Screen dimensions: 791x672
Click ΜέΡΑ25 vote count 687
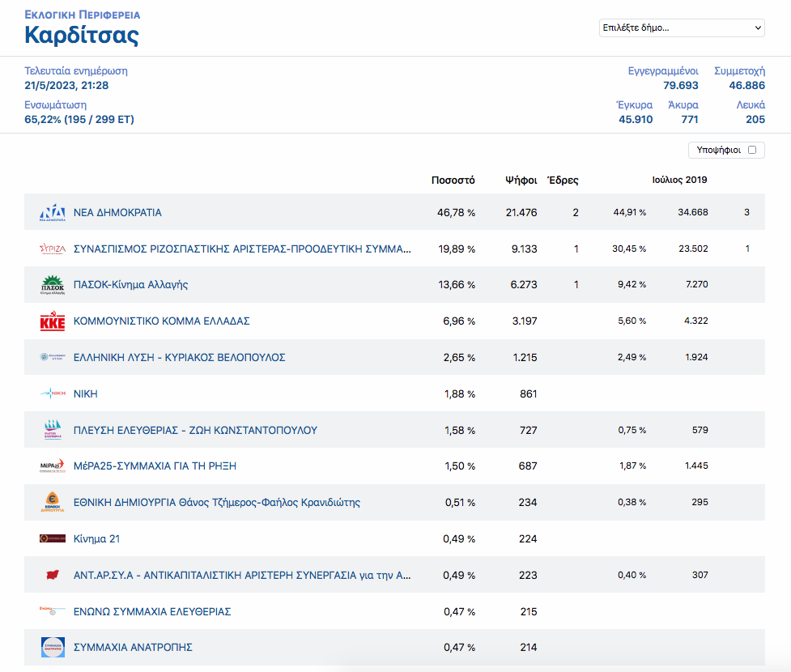(x=528, y=466)
